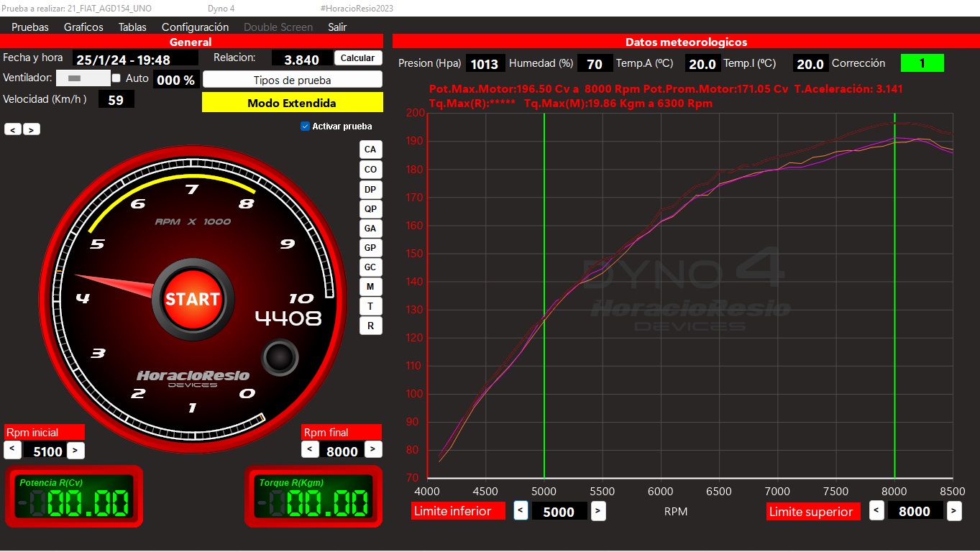Viewport: 980px width, 552px height.
Task: Open the Configuración menu
Action: tap(195, 27)
